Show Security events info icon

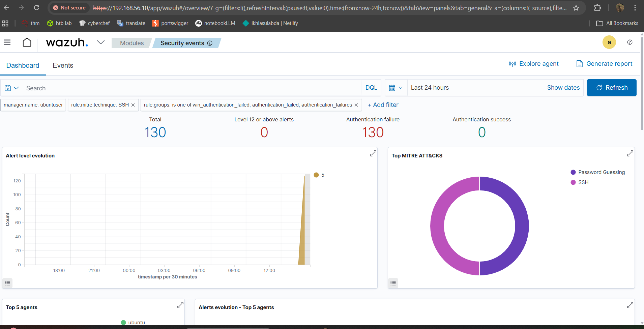(x=210, y=43)
